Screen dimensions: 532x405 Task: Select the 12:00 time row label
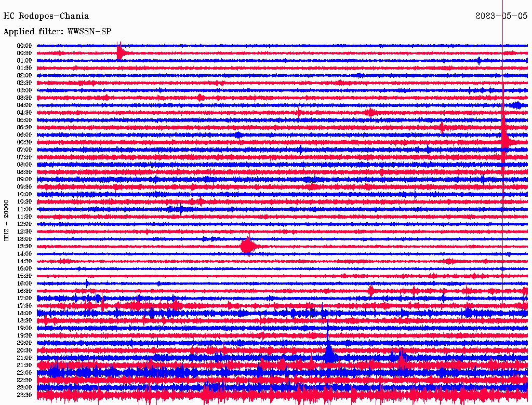point(24,224)
